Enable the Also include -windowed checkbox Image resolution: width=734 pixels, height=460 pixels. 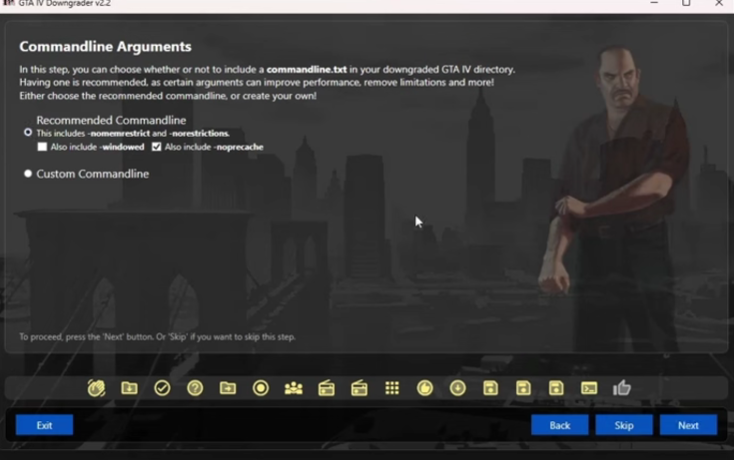pos(42,147)
